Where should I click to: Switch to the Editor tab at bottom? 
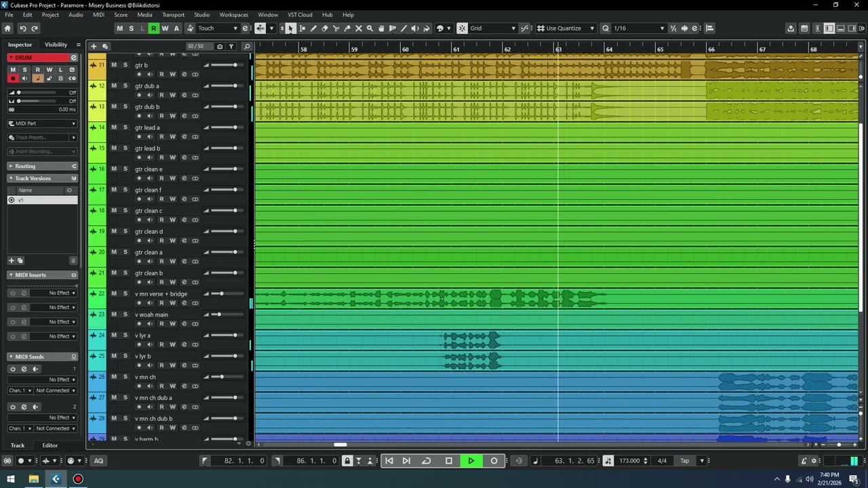(50, 445)
